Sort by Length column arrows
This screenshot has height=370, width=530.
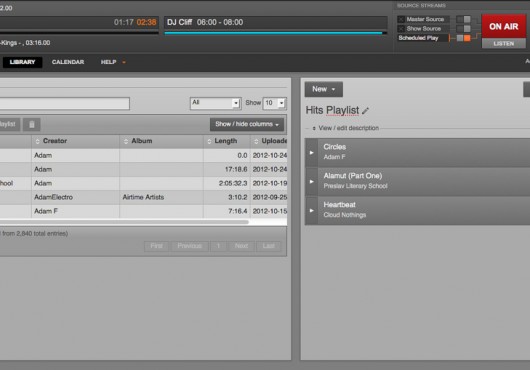click(x=209, y=141)
